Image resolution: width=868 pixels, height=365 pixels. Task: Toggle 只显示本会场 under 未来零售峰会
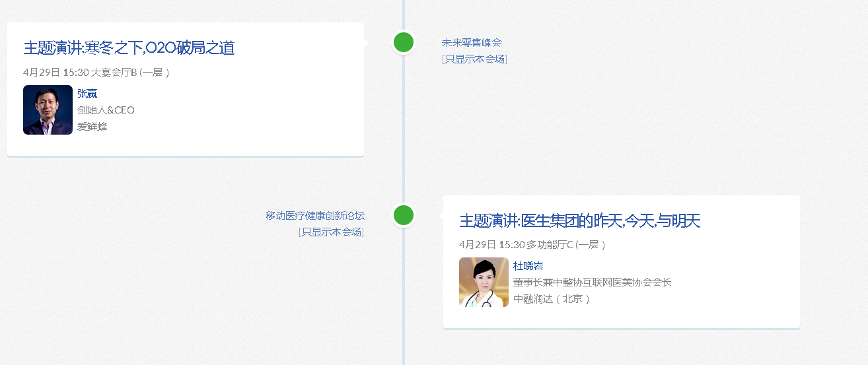(474, 59)
